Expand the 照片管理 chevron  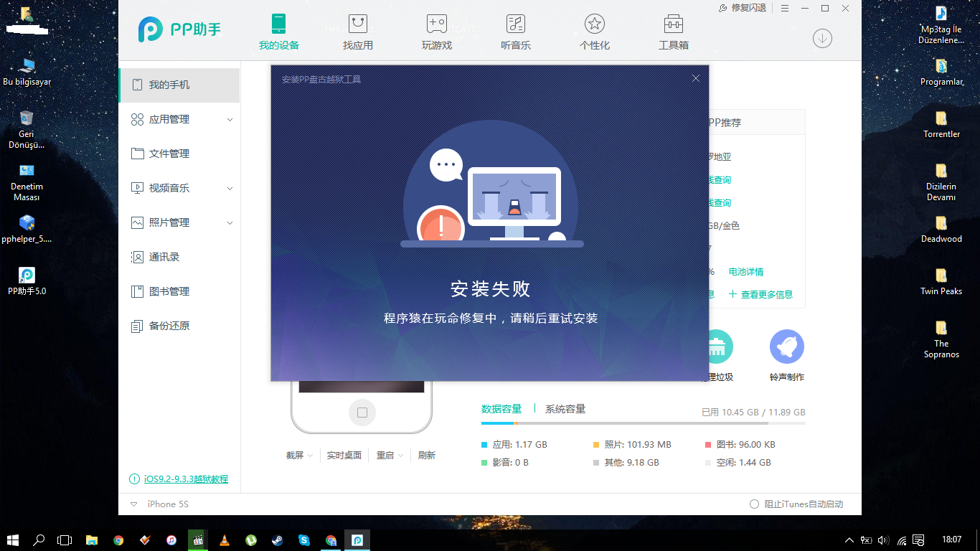230,223
